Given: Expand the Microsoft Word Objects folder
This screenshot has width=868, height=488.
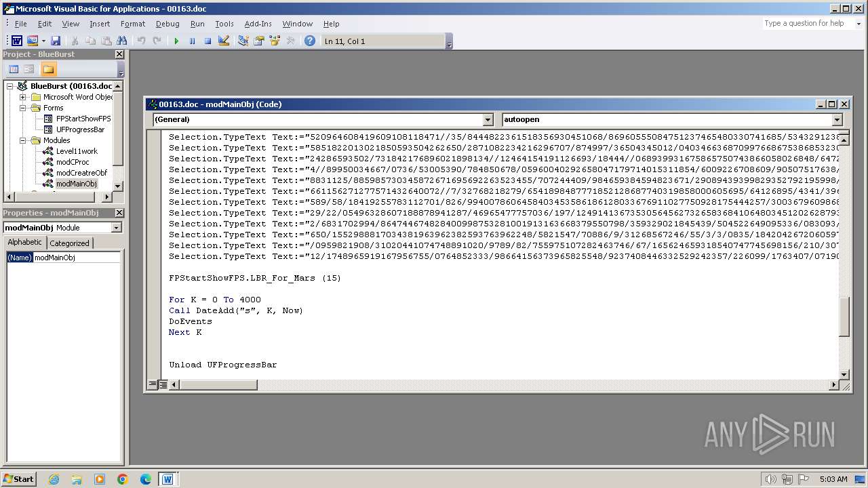Looking at the screenshot, I should [22, 97].
